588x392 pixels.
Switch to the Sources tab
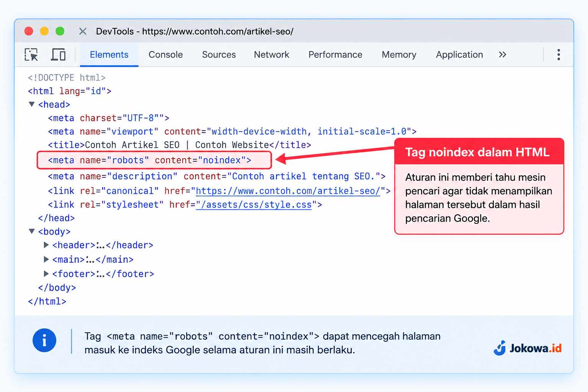point(219,55)
